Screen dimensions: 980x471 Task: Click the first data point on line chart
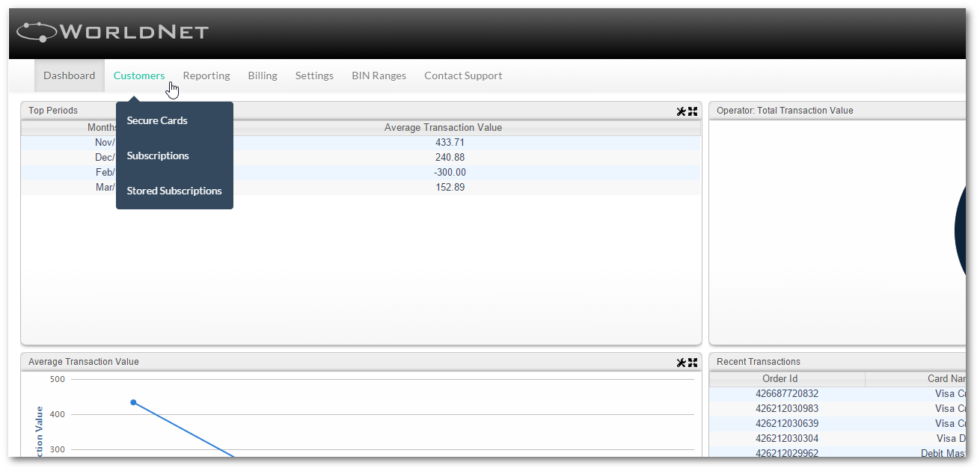coord(133,402)
